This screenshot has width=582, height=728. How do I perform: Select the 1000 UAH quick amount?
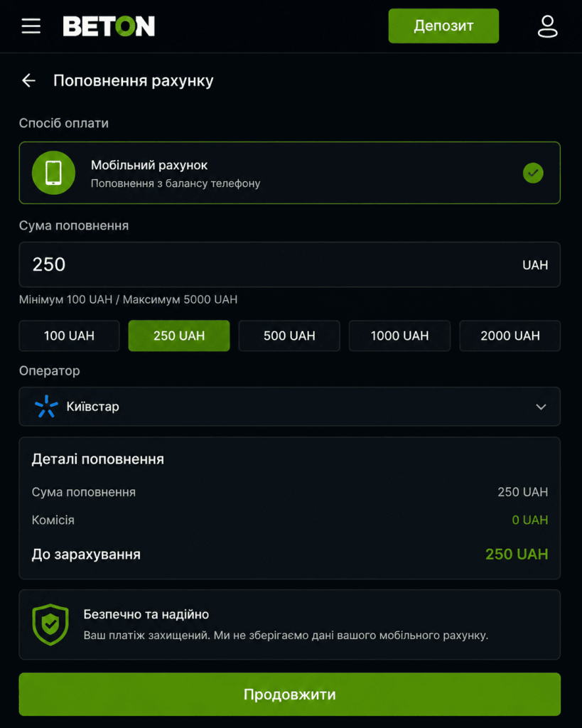399,336
